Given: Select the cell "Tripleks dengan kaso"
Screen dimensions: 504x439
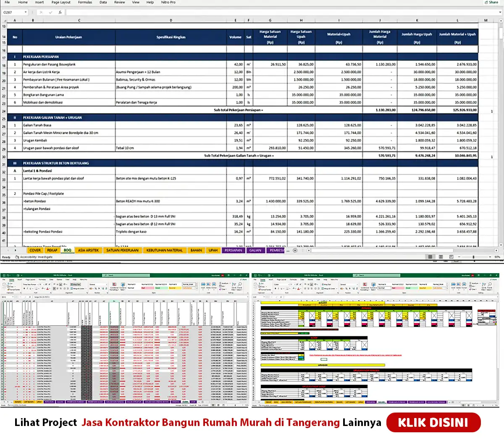Looking at the screenshot, I should [171, 232].
